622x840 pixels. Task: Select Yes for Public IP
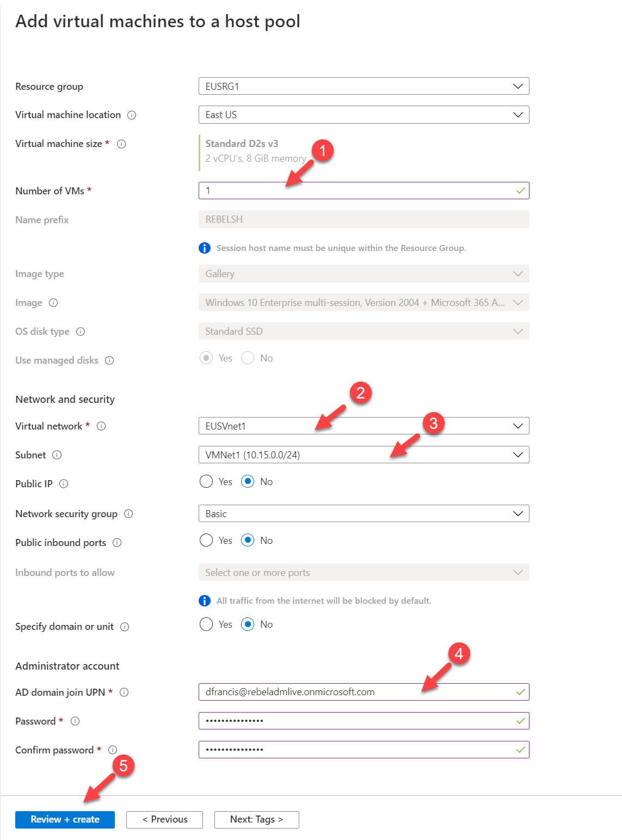[206, 481]
